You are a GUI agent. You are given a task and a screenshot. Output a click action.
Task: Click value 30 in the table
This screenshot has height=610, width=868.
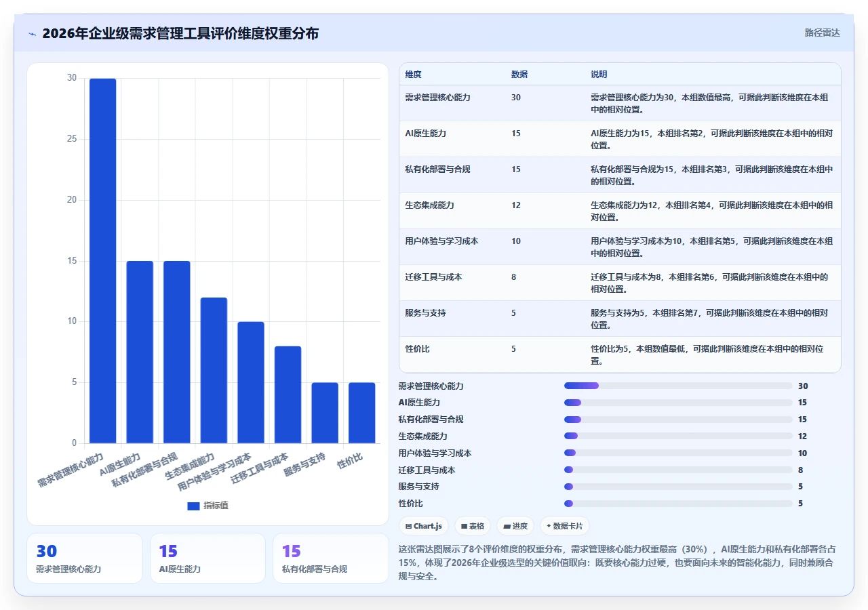tap(516, 98)
